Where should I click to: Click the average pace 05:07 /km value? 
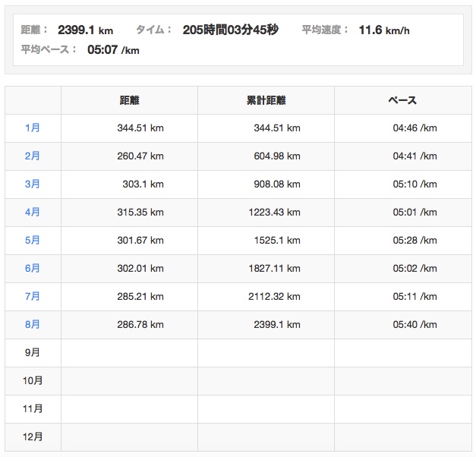[113, 50]
